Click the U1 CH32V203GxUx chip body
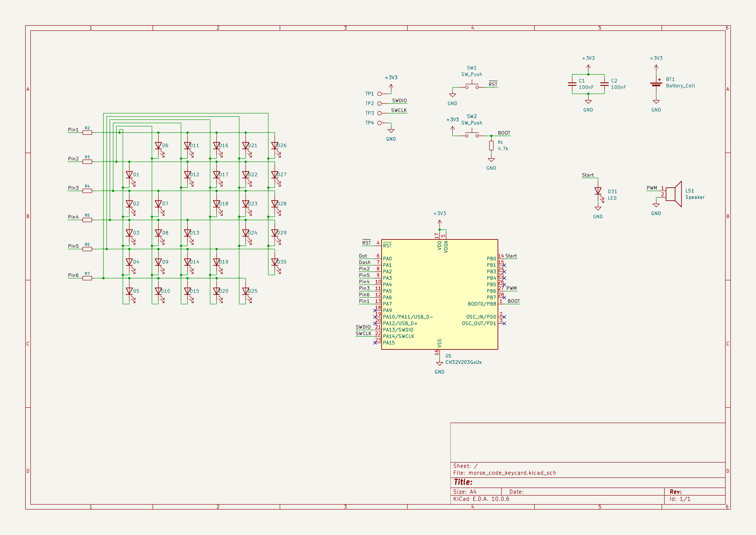The width and height of the screenshot is (756, 535). pos(440,294)
